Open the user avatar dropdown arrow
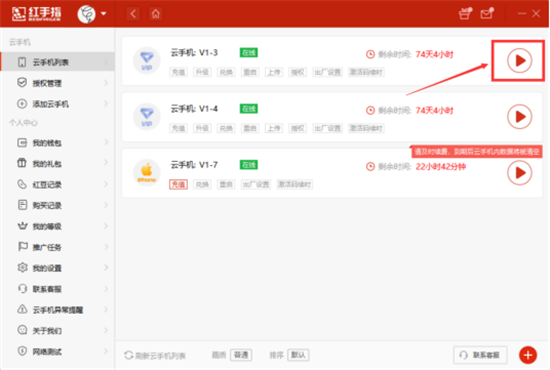The width and height of the screenshot is (550, 370). (103, 14)
